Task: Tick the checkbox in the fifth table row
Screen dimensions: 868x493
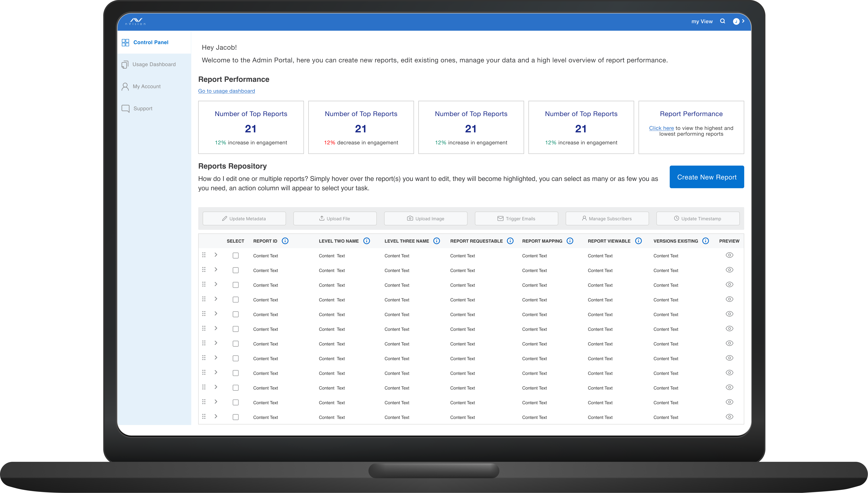Action: click(236, 314)
